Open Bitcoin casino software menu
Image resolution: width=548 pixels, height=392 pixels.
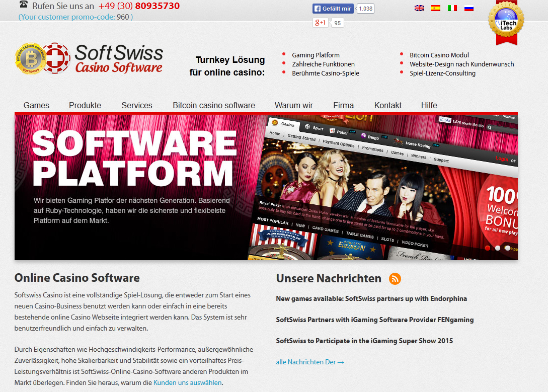click(214, 105)
